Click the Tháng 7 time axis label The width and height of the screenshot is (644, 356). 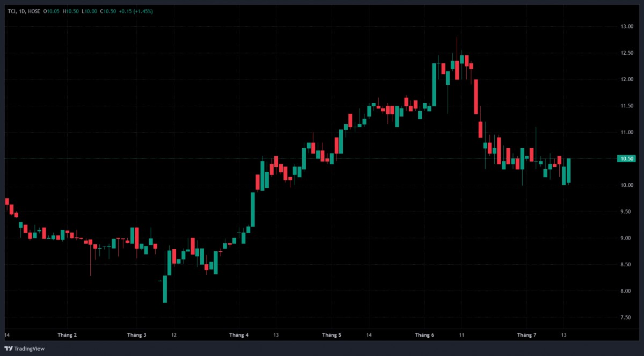(526, 335)
